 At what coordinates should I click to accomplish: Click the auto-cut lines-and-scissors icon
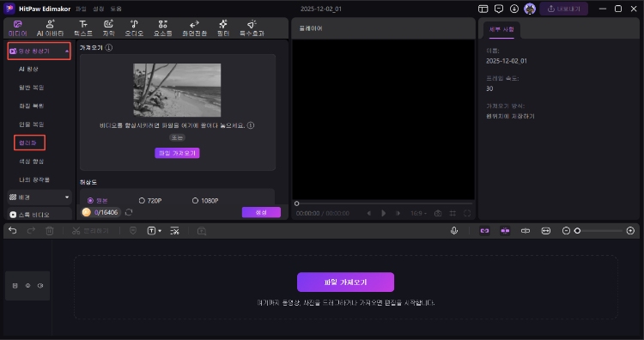(174, 231)
